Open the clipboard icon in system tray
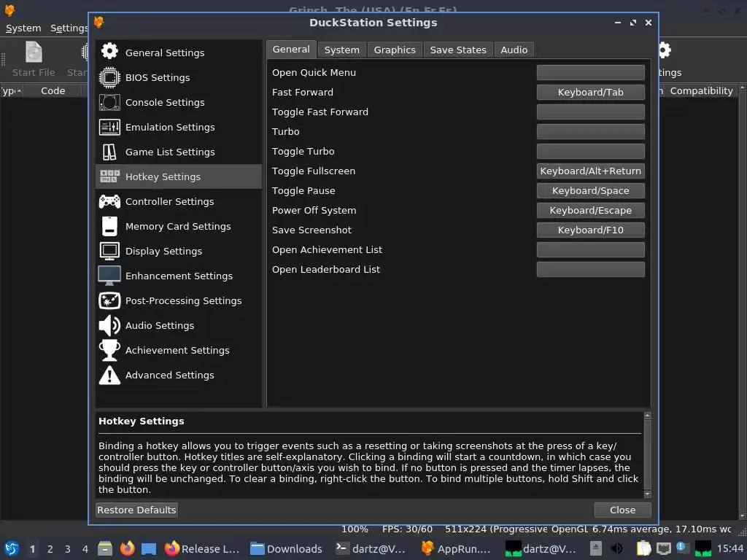Image resolution: width=747 pixels, height=560 pixels. pyautogui.click(x=643, y=548)
